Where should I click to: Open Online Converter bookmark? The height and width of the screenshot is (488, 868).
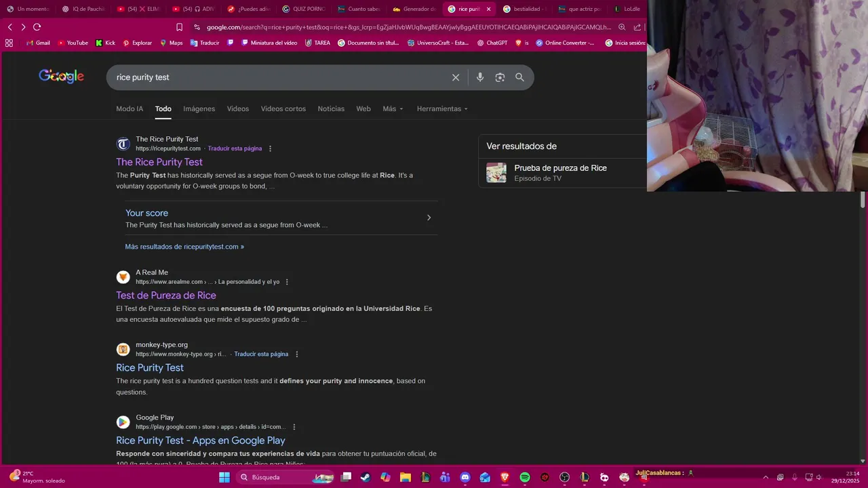565,43
